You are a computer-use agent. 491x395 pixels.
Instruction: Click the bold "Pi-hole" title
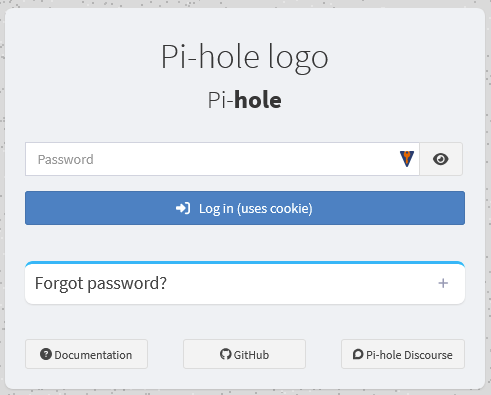(x=245, y=100)
